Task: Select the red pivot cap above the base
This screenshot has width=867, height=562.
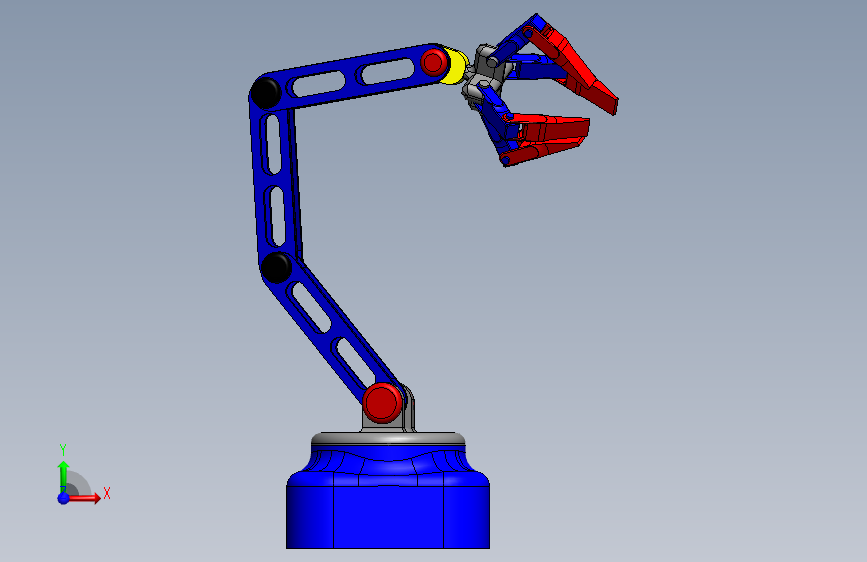Action: click(x=383, y=403)
